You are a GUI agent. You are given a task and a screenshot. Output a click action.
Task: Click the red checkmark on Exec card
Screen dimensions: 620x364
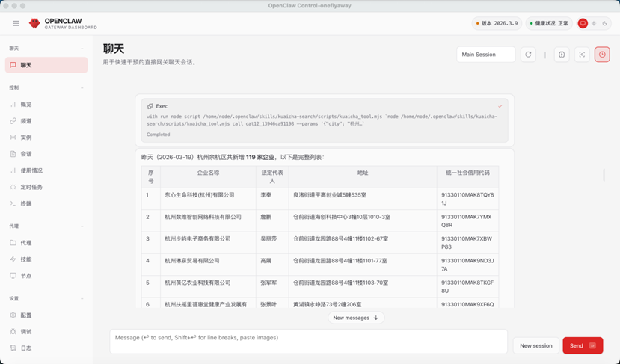(x=500, y=106)
